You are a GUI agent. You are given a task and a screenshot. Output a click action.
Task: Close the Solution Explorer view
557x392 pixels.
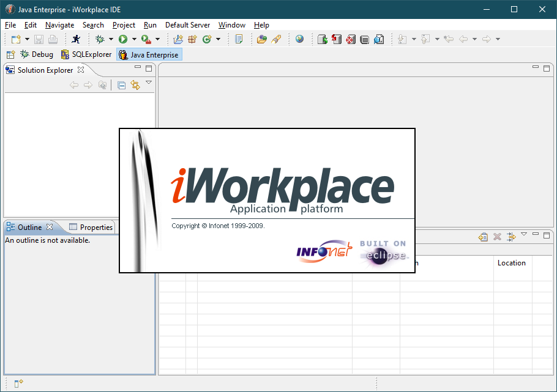pyautogui.click(x=81, y=70)
